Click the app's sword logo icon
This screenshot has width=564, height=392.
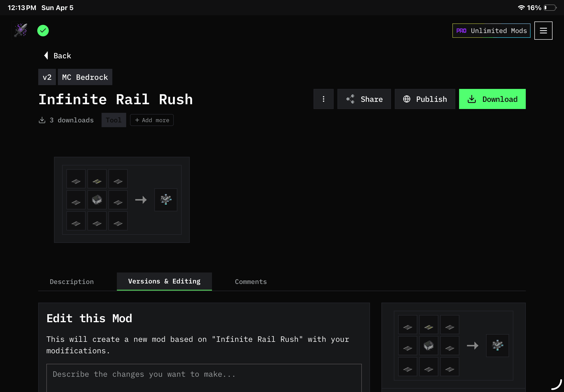(20, 30)
